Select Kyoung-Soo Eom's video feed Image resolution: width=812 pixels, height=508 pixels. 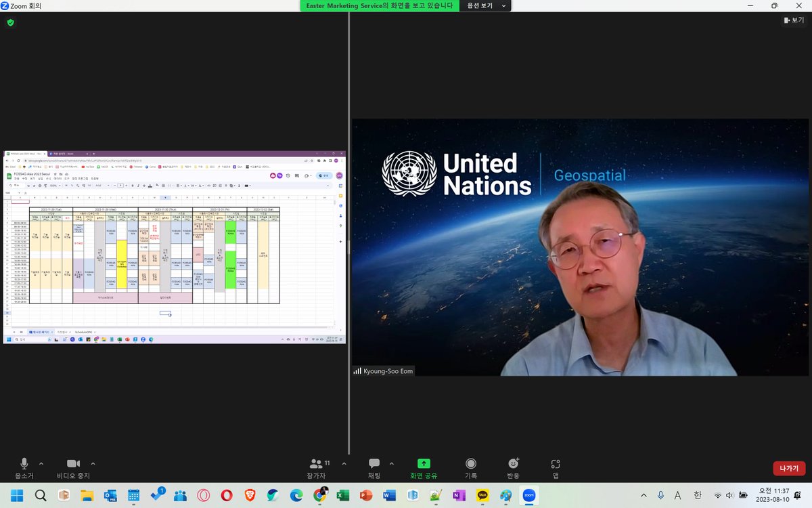tap(580, 247)
